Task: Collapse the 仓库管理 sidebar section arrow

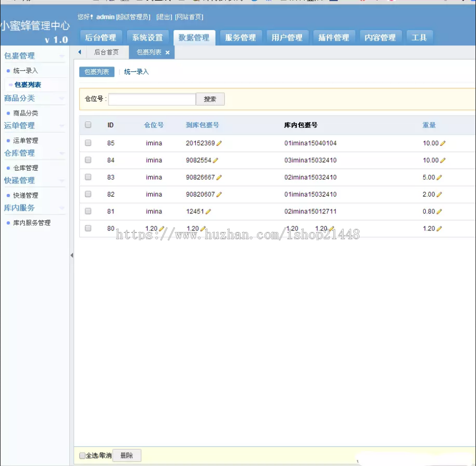Action: pos(62,153)
